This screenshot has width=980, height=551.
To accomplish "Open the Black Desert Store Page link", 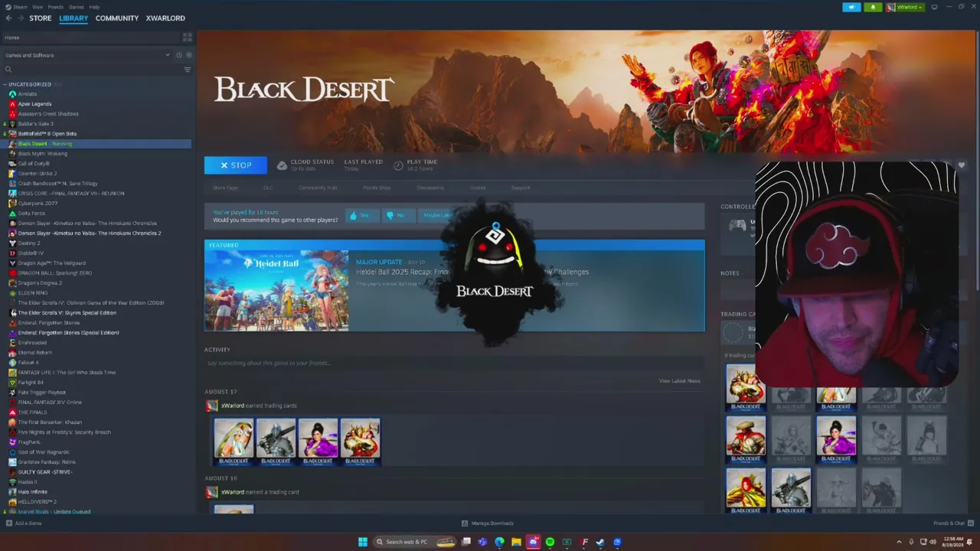I will (x=225, y=187).
